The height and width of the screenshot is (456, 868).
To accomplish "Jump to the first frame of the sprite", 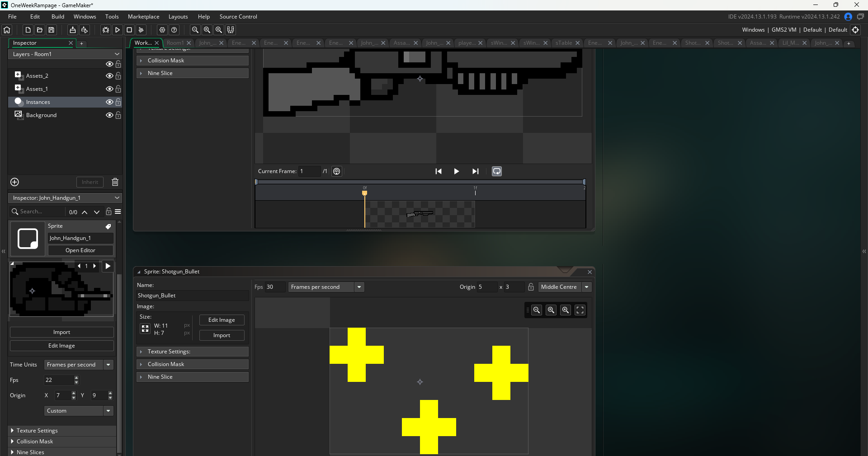I will click(x=438, y=171).
